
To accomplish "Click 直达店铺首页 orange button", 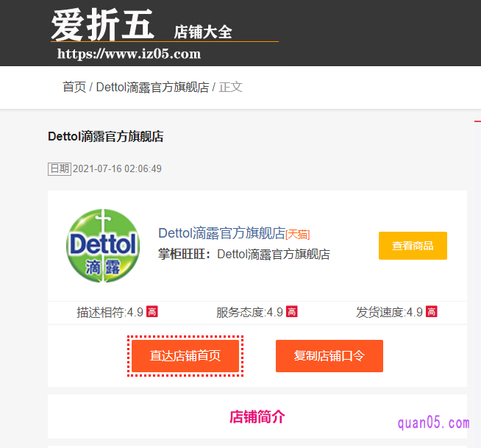I will [x=185, y=356].
